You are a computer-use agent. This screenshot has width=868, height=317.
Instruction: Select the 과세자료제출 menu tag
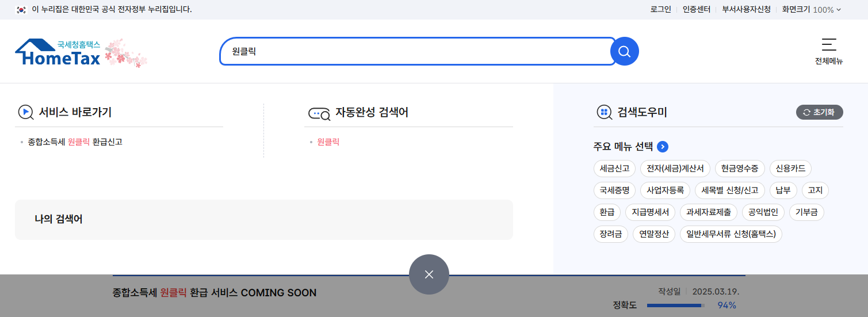point(709,212)
